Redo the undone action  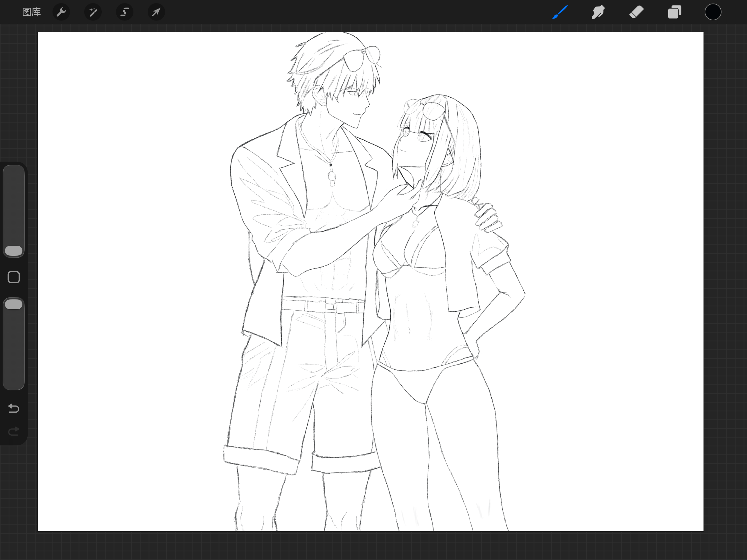(x=14, y=431)
